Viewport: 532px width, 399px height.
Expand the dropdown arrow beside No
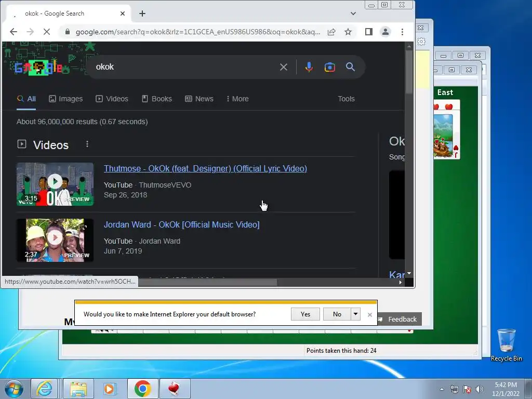[355, 314]
